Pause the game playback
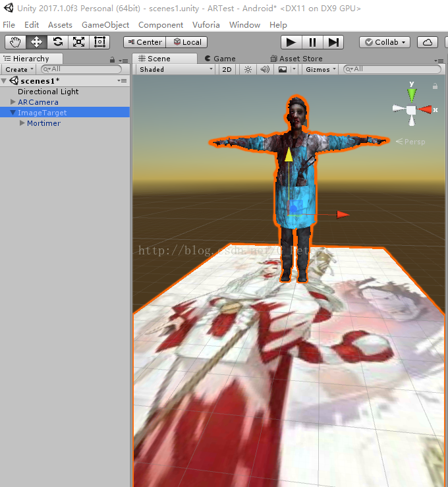 click(x=312, y=42)
